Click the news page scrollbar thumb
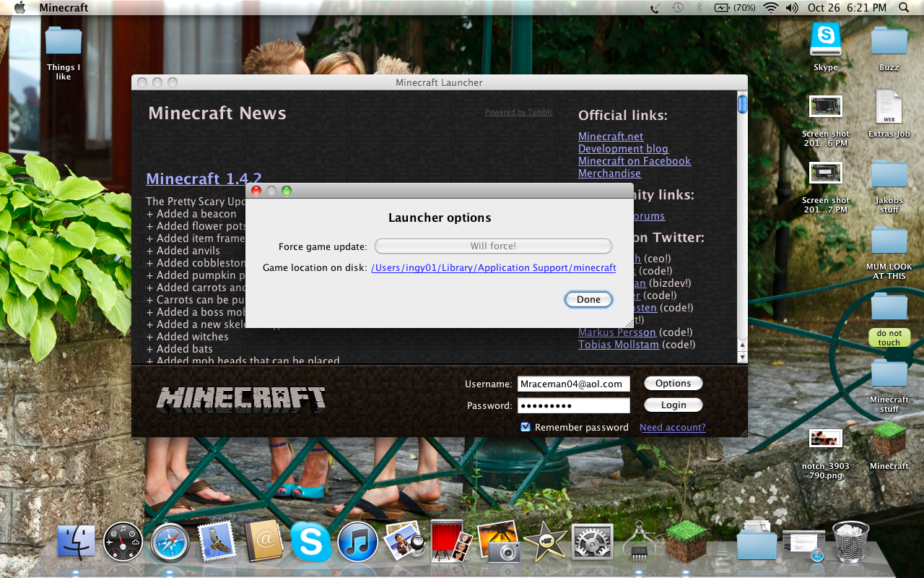924x578 pixels. click(742, 105)
